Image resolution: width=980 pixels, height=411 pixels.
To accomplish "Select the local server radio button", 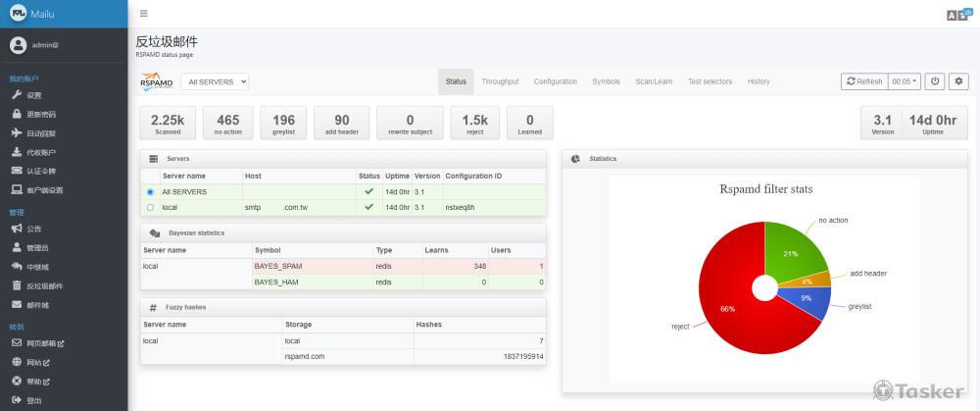I will [x=150, y=207].
